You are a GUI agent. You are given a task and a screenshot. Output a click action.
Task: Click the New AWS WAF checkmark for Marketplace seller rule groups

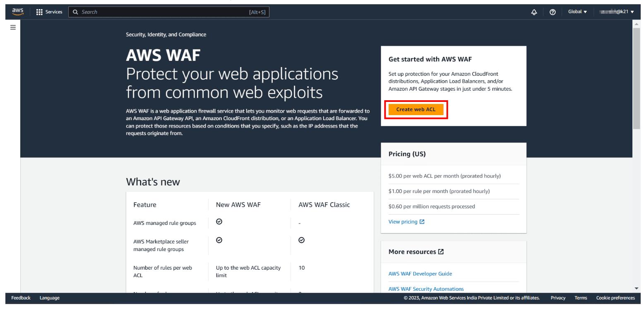219,240
